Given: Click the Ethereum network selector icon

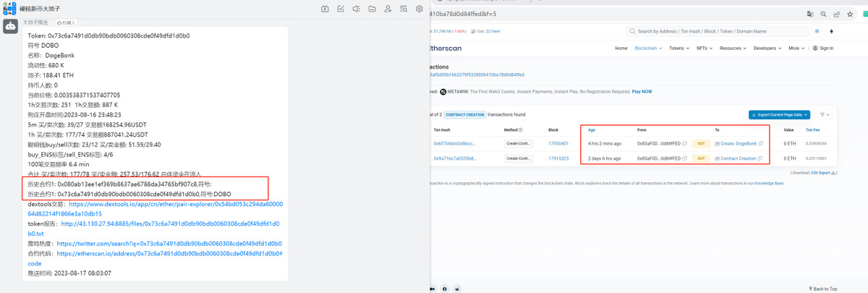Looking at the screenshot, I should click(830, 31).
